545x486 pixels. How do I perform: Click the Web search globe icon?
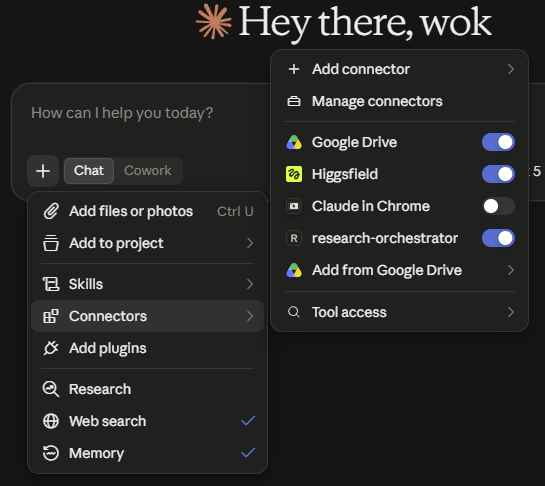tap(51, 421)
